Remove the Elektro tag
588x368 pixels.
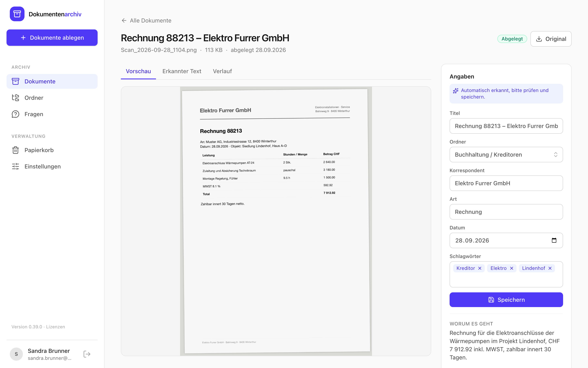point(511,268)
